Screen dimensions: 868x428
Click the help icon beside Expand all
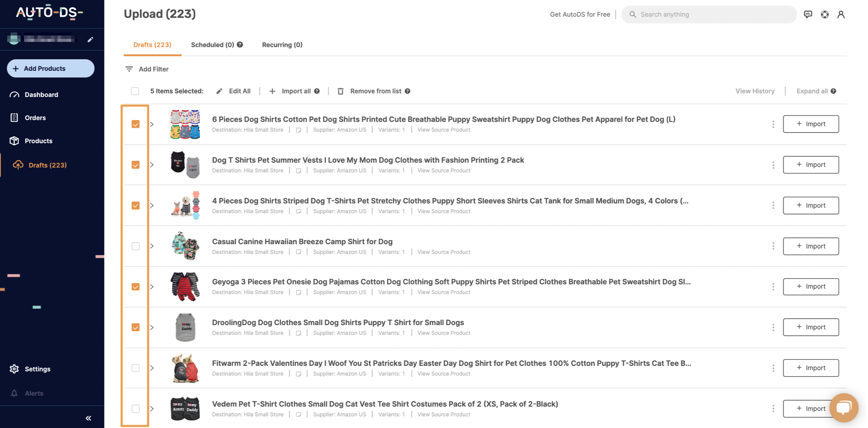pyautogui.click(x=833, y=91)
